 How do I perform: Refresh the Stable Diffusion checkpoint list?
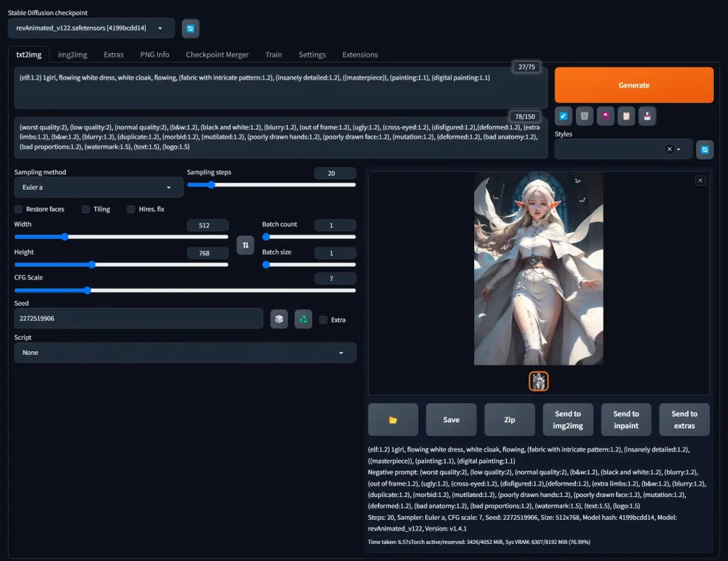tap(191, 28)
